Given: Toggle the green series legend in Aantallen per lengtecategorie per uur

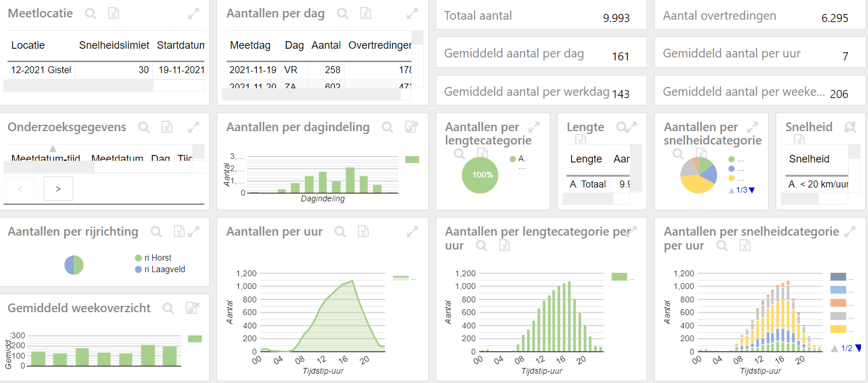Looking at the screenshot, I should coord(620,277).
